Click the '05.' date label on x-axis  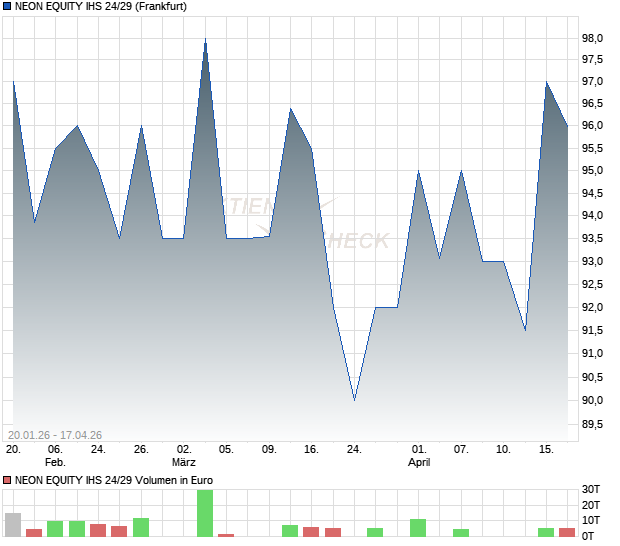[x=226, y=450]
